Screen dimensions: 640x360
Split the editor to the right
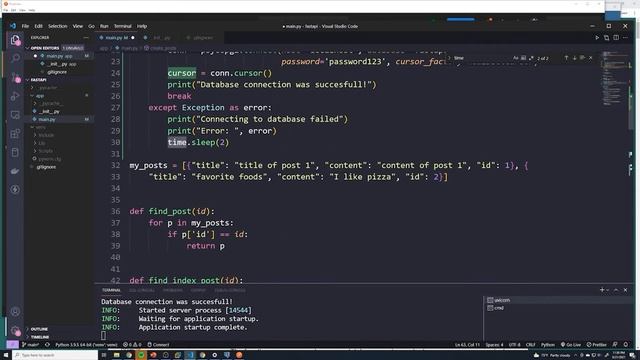click(x=616, y=38)
